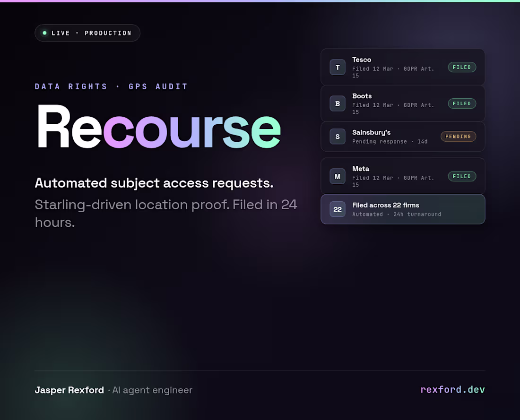Click the 'Recourse' headline title
Screen dimensions: 520x420
(159, 127)
